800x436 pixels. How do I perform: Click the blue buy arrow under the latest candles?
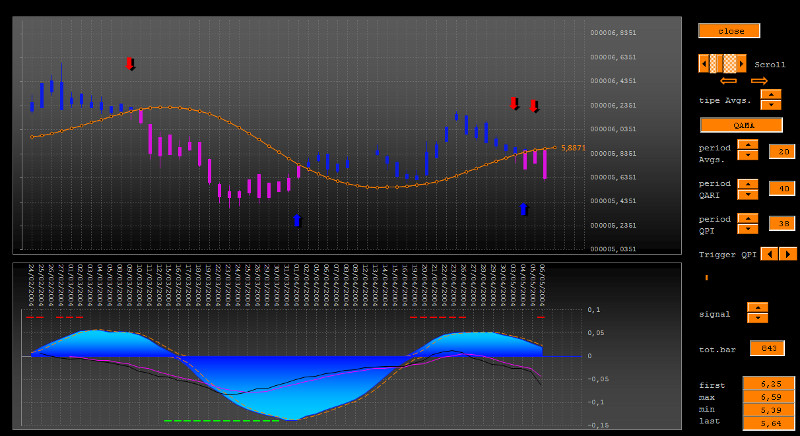(x=523, y=209)
